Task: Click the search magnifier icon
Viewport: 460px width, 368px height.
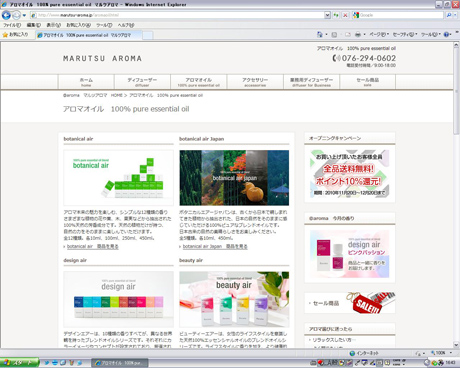Action: point(449,15)
